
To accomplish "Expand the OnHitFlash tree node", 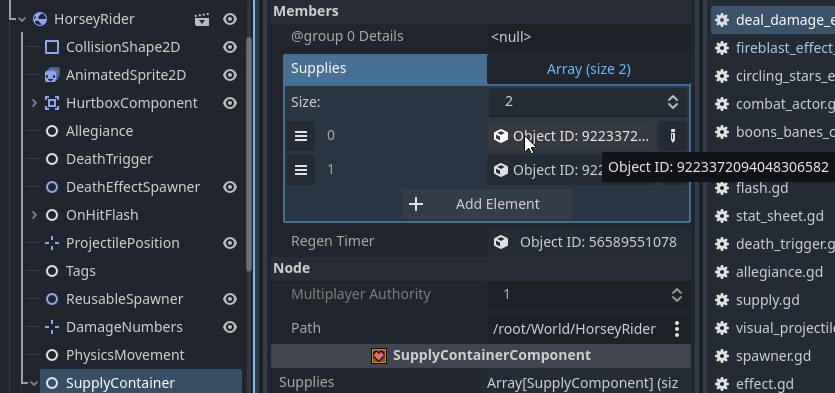I will (x=35, y=215).
